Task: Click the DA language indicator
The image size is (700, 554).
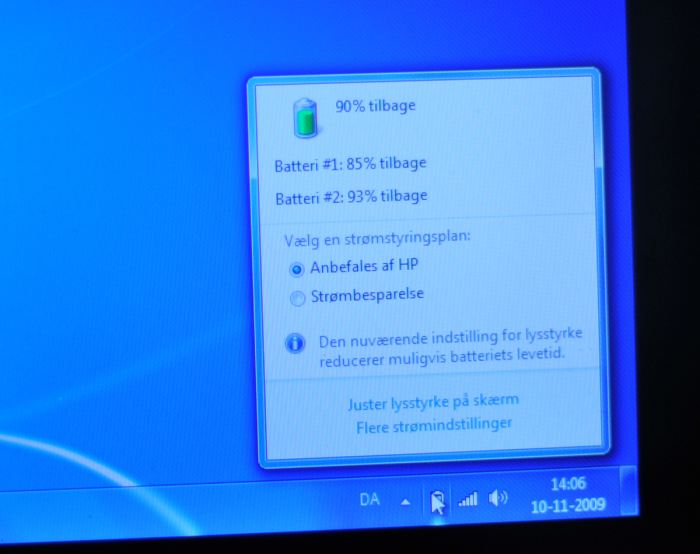Action: [370, 499]
